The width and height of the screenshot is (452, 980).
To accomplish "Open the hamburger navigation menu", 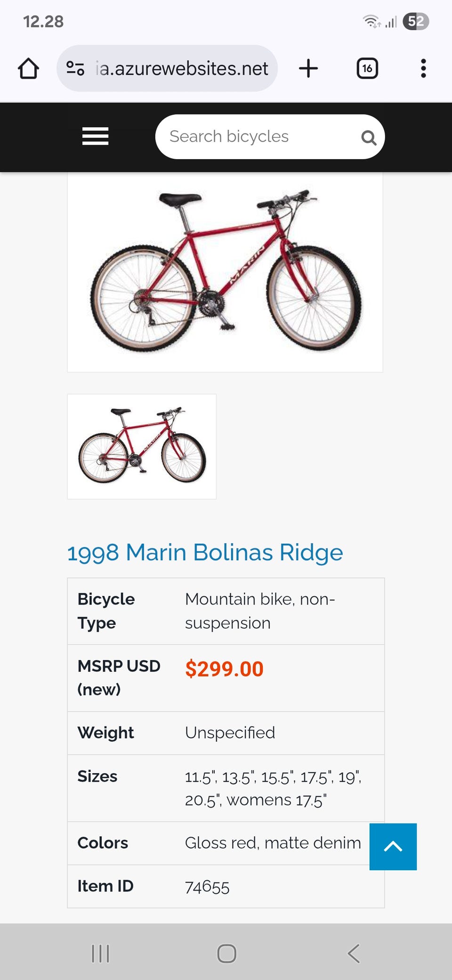I will pyautogui.click(x=95, y=137).
